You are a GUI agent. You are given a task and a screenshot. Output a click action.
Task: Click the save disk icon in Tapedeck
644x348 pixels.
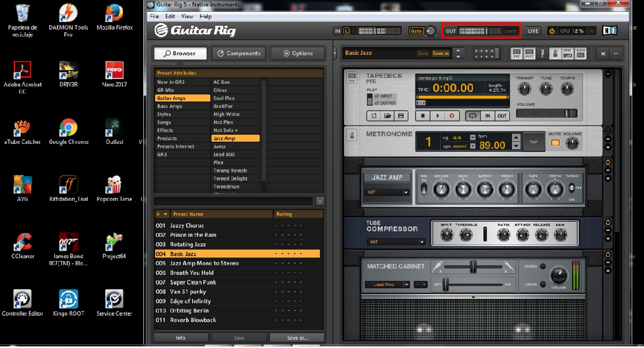(400, 115)
